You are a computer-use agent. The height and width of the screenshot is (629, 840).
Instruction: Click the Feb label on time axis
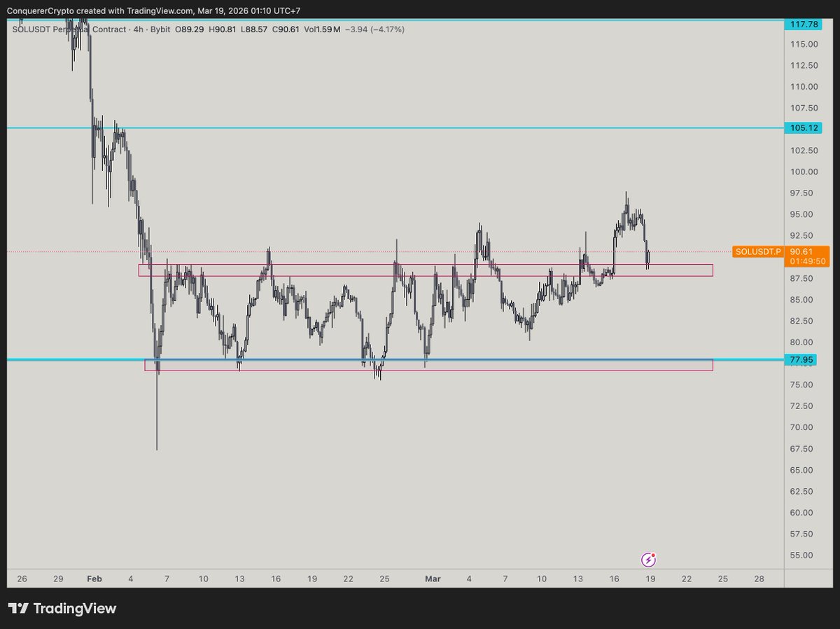(x=94, y=579)
